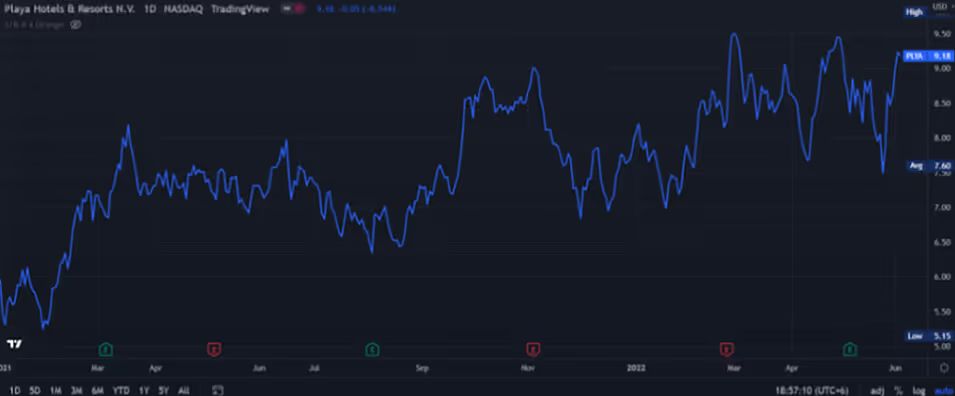Viewport: 955px width, 396px height.
Task: Select the 5Y time range
Action: coord(164,391)
